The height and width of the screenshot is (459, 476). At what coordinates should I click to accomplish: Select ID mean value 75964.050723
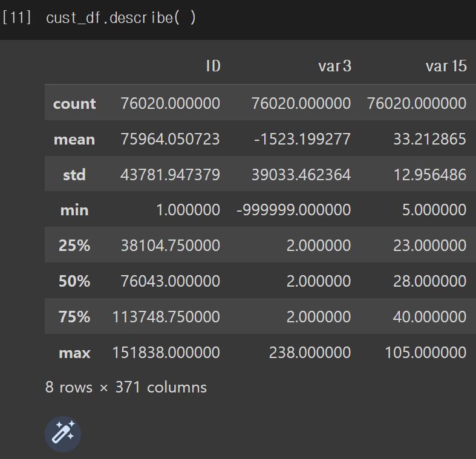pos(171,139)
